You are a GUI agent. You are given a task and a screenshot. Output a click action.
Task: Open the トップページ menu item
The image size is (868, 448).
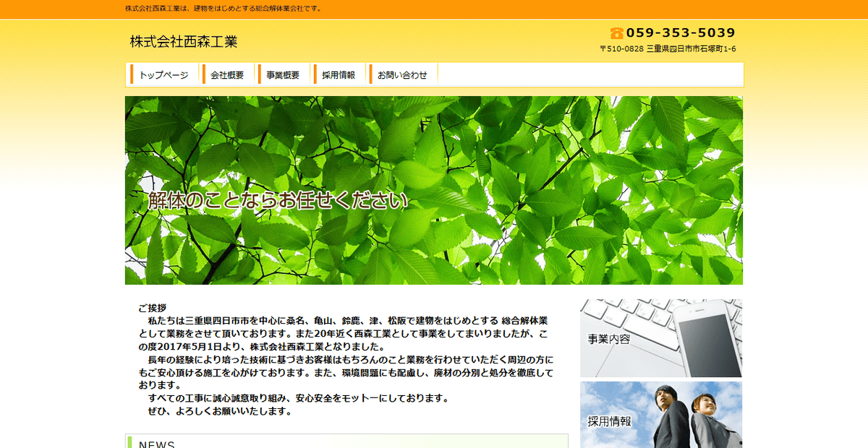point(165,73)
